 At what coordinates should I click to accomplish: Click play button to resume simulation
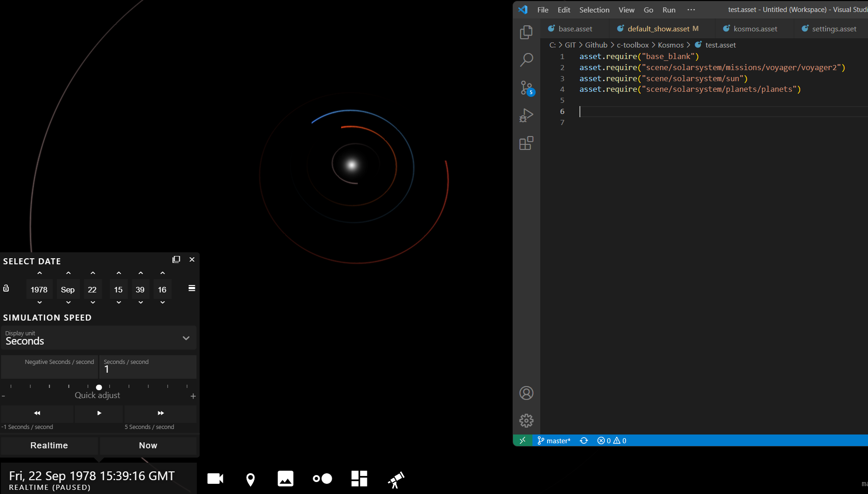(99, 413)
